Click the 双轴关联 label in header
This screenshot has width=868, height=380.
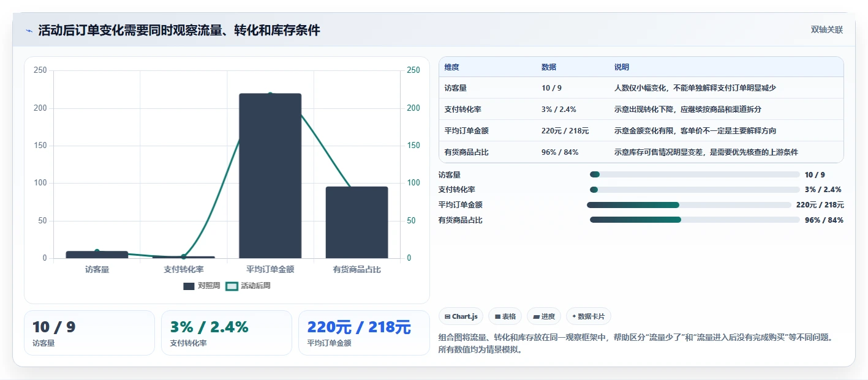827,30
